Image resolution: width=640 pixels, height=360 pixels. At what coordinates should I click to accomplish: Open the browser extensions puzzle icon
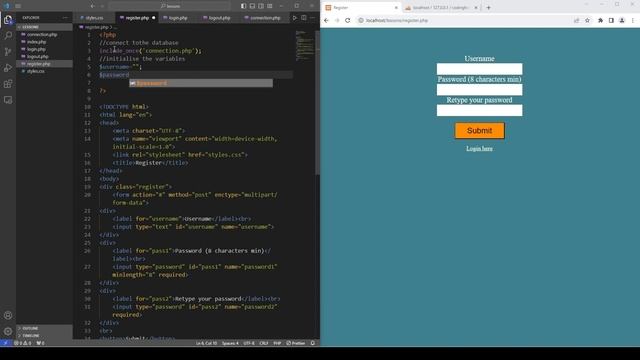tap(600, 20)
